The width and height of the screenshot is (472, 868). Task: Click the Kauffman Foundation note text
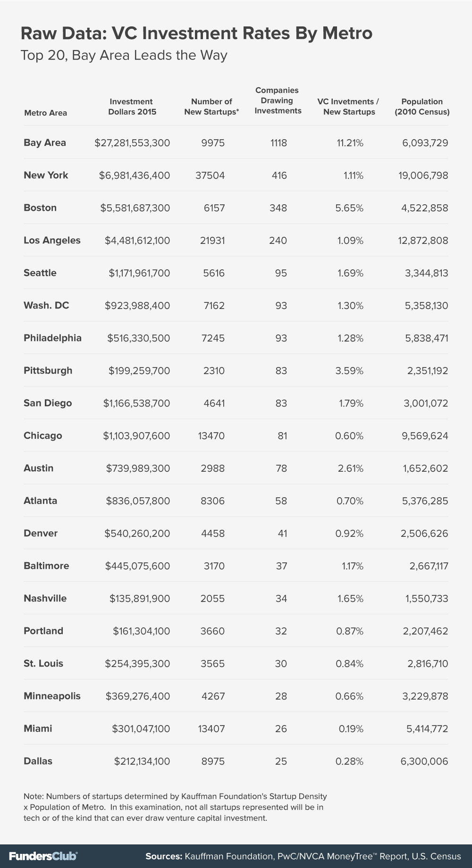click(x=175, y=807)
